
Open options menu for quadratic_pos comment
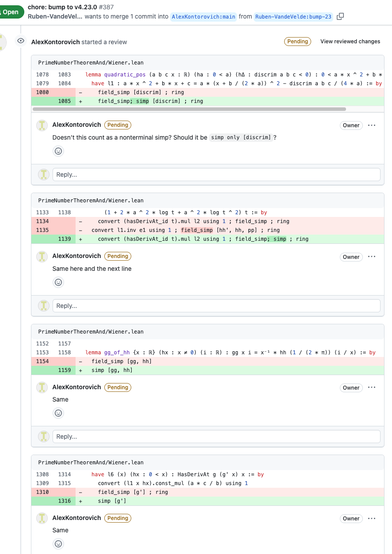pos(372,125)
